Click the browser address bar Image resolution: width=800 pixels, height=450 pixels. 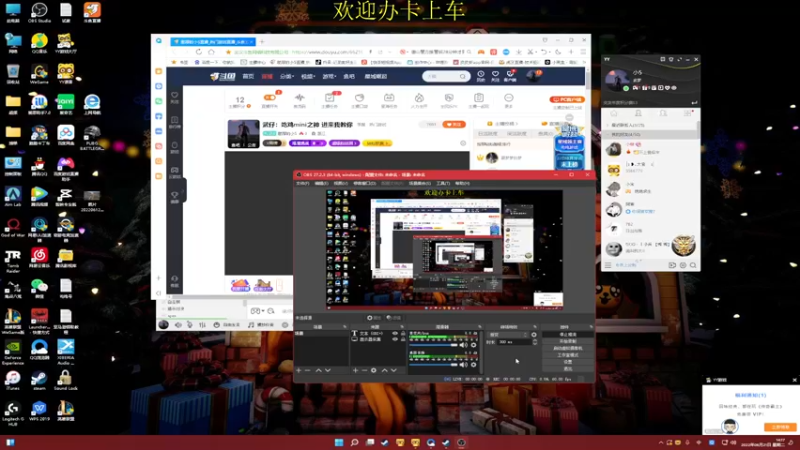[x=301, y=52]
